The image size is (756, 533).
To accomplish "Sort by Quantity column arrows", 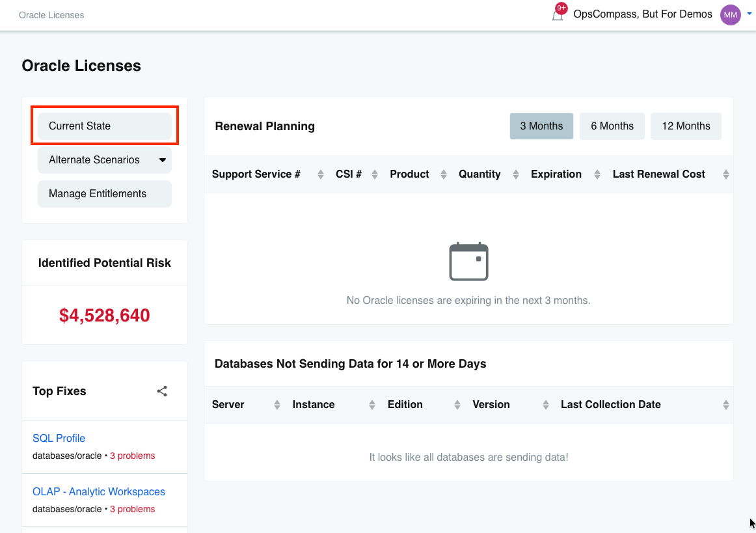I will [515, 174].
